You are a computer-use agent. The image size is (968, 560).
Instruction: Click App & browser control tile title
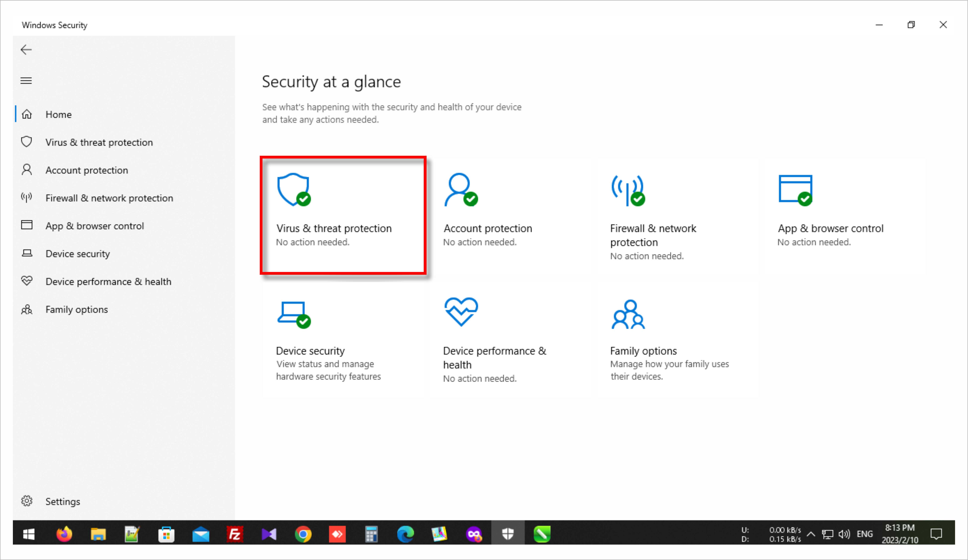click(830, 229)
